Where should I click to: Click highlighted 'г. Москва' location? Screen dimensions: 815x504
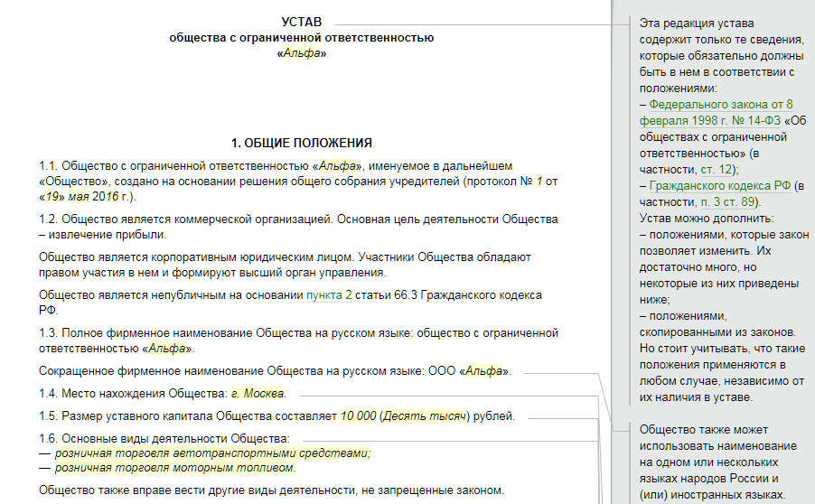click(258, 393)
